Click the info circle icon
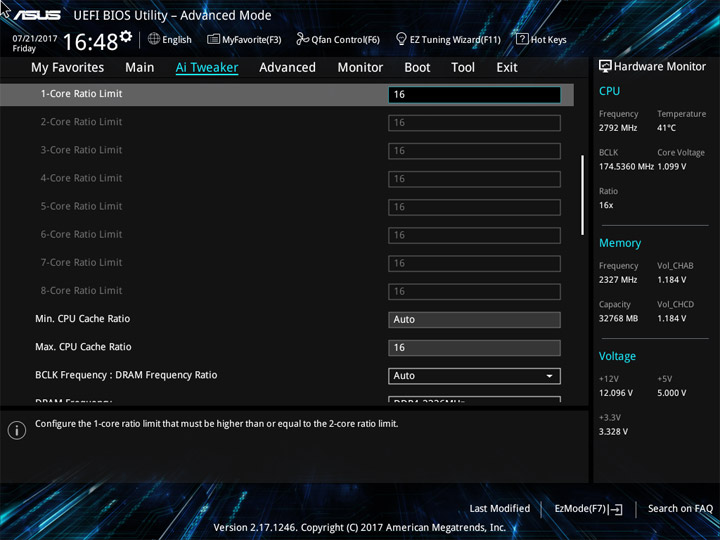720x540 pixels. (x=17, y=430)
